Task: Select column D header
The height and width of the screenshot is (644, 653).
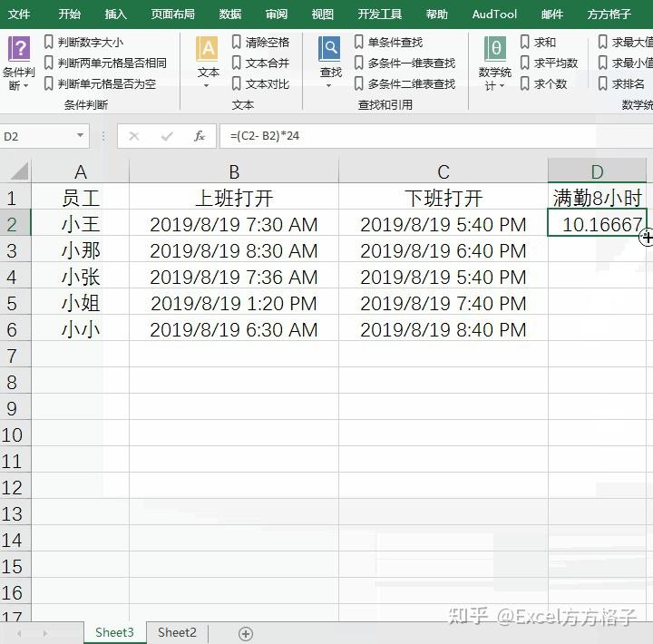Action: [597, 171]
